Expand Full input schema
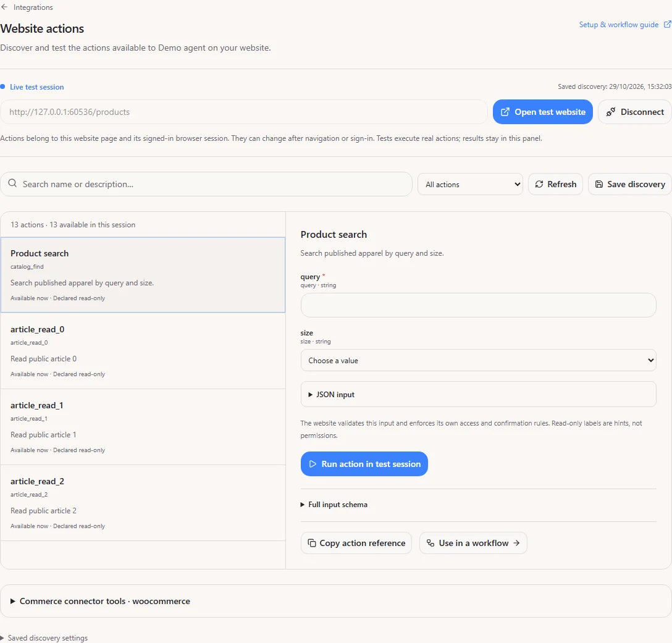This screenshot has height=643, width=672. pos(334,505)
